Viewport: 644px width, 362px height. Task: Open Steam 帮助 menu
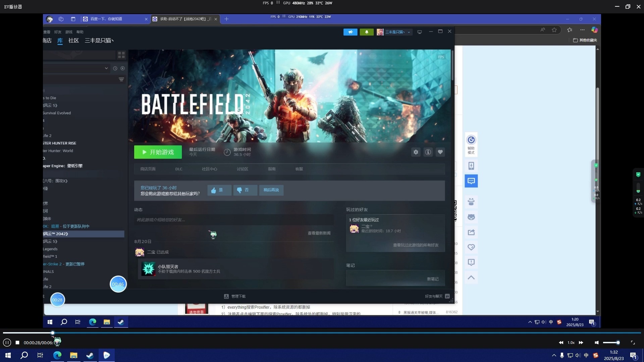(x=80, y=32)
